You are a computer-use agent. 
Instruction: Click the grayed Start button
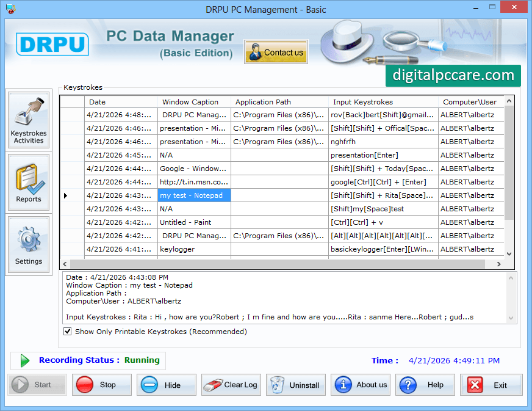coord(37,385)
